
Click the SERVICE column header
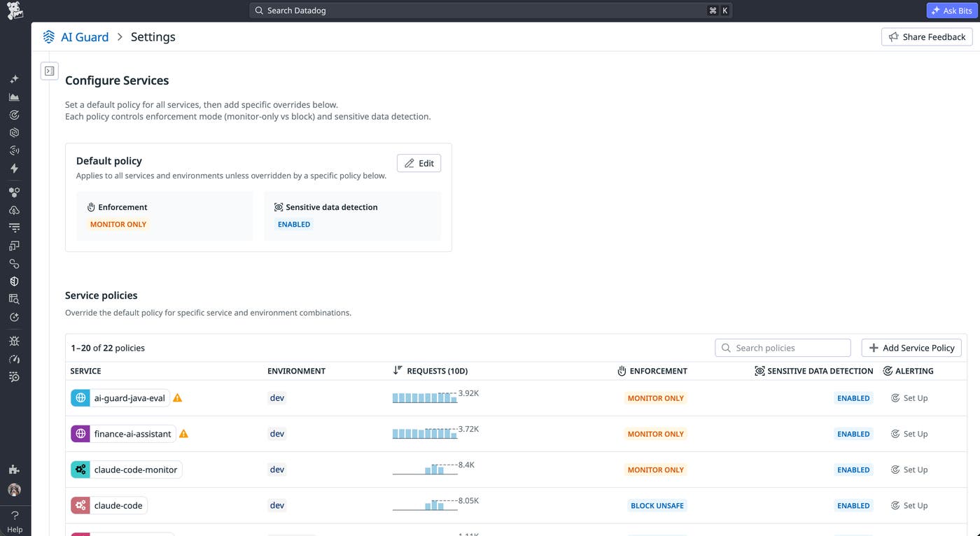click(85, 371)
